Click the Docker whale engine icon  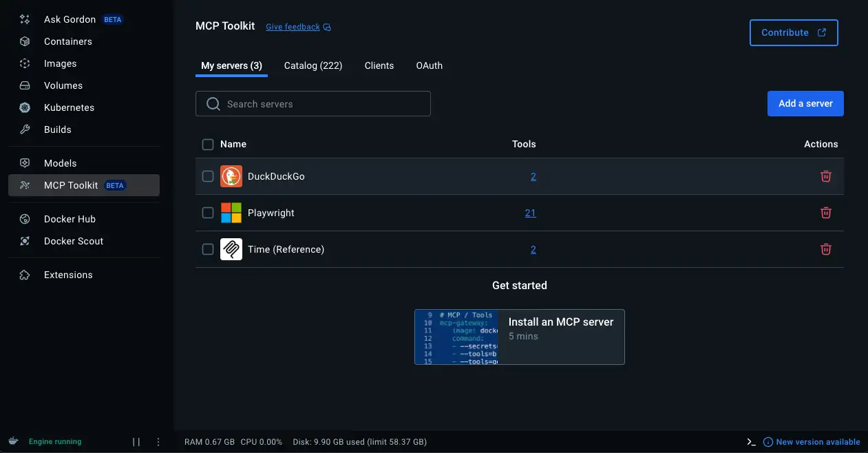[13, 441]
